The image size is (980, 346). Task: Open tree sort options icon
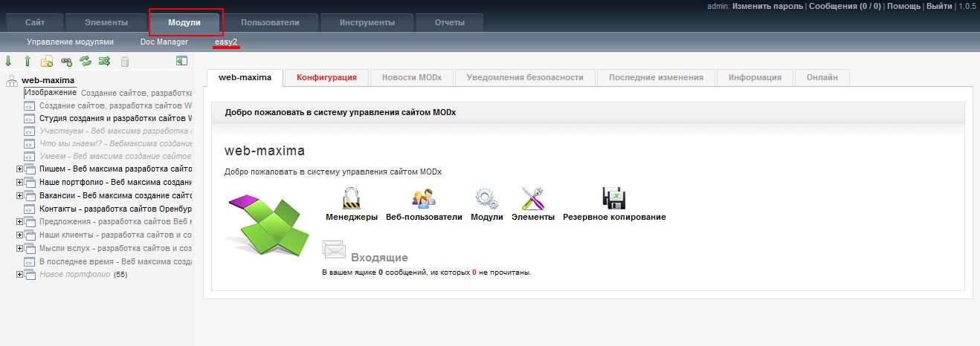coord(105,62)
